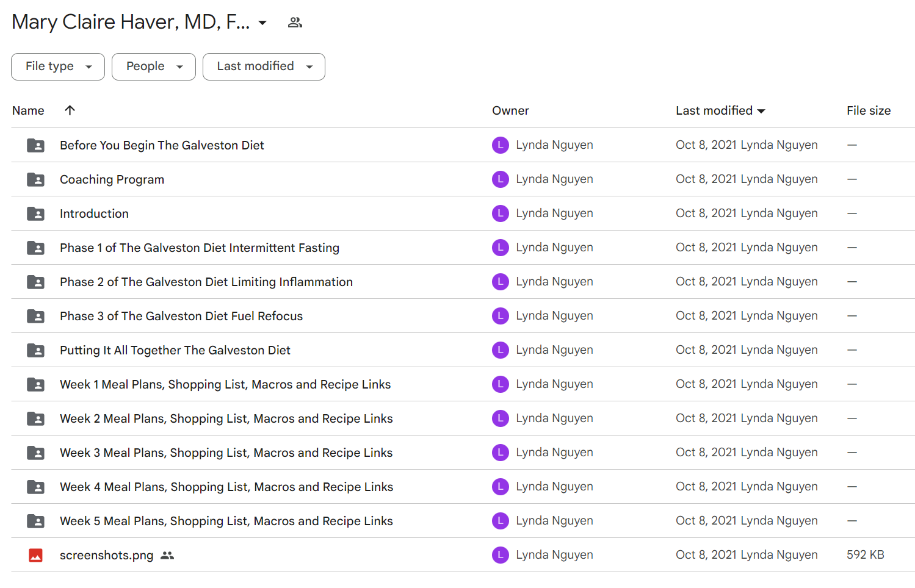This screenshot has height=588, width=915.
Task: Click the Before You Begin folder icon
Action: click(35, 145)
